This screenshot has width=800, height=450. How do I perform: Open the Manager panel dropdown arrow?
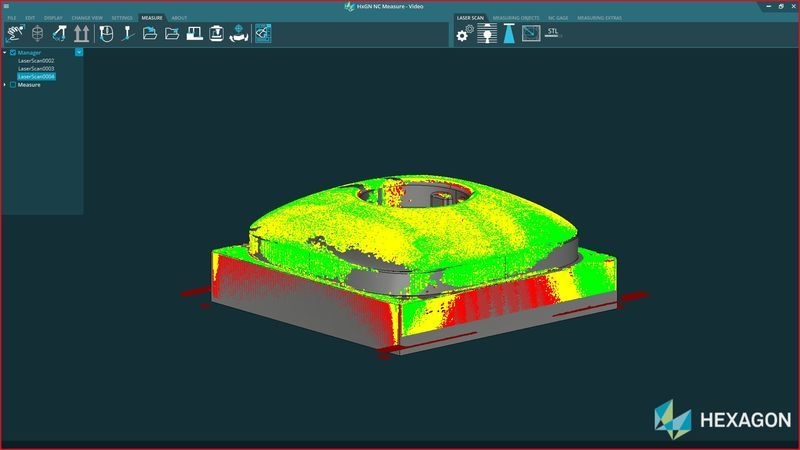click(78, 51)
